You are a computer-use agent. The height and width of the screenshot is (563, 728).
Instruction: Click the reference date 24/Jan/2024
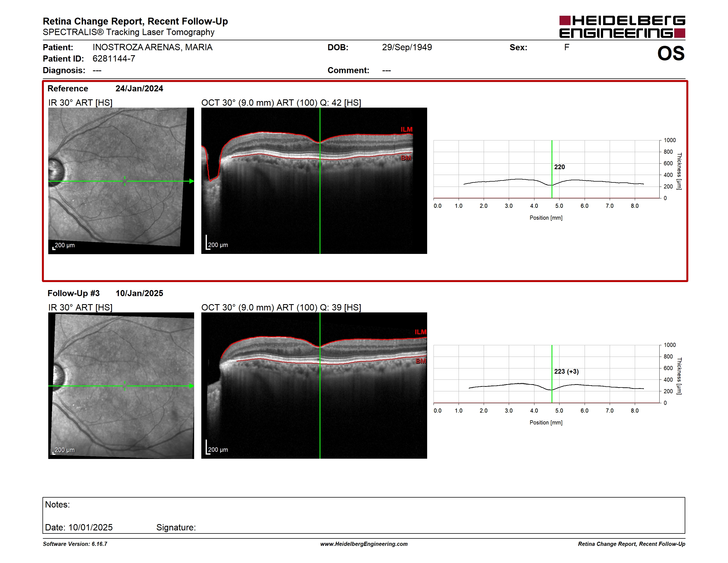click(139, 88)
